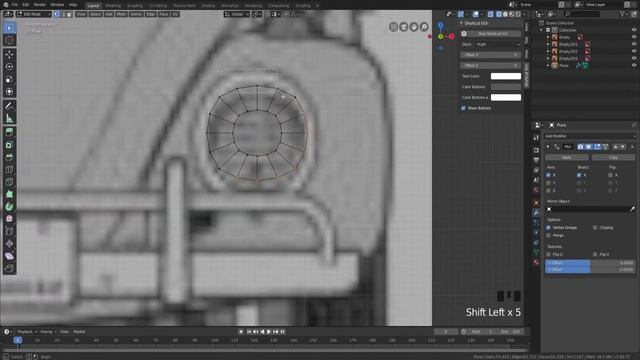Viewport: 640px width, 360px height.
Task: Switch to the Layout workspace tab
Action: click(93, 6)
